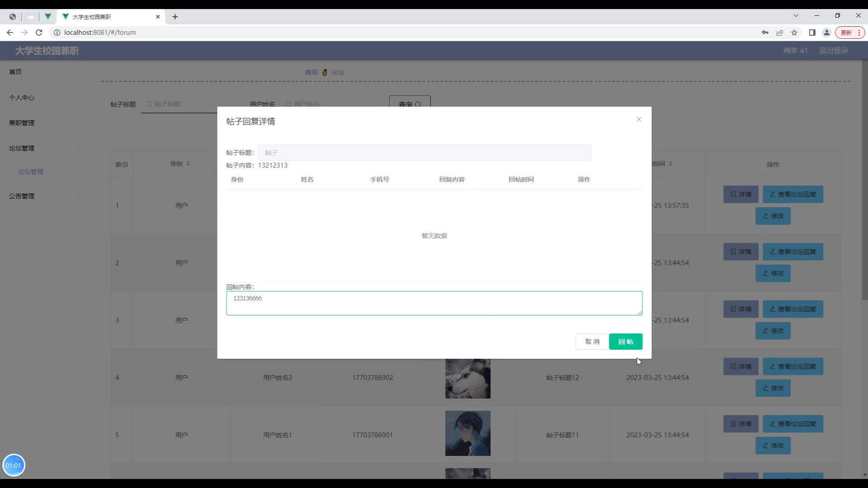Image resolution: width=868 pixels, height=488 pixels.
Task: Select 论坛管理 submenu item in sidebar
Action: pyautogui.click(x=31, y=172)
